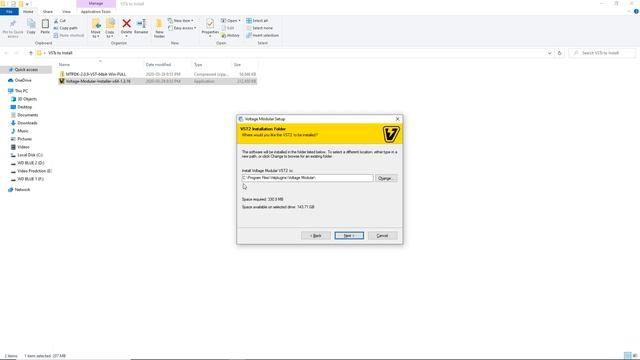
Task: Select the MTPDK-2.0.9-VST-64bit-Win-FULL file
Action: pyautogui.click(x=157, y=74)
